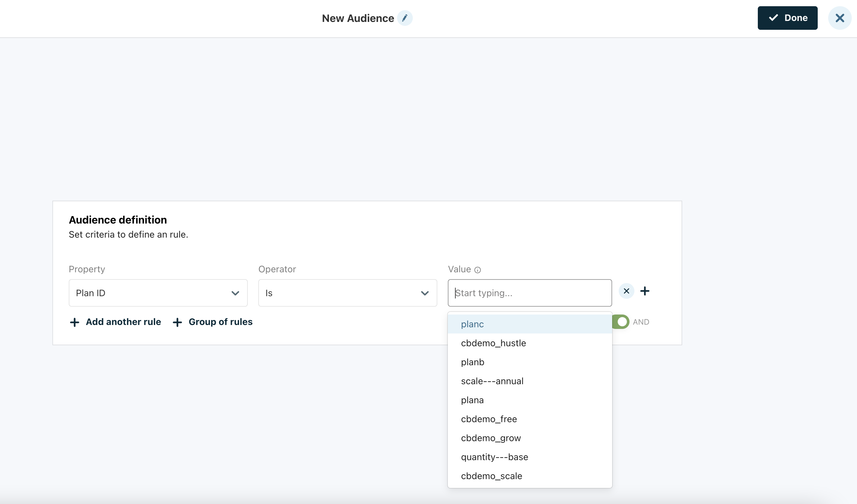
Task: Choose cbdemo_hustle from the list
Action: click(x=493, y=343)
